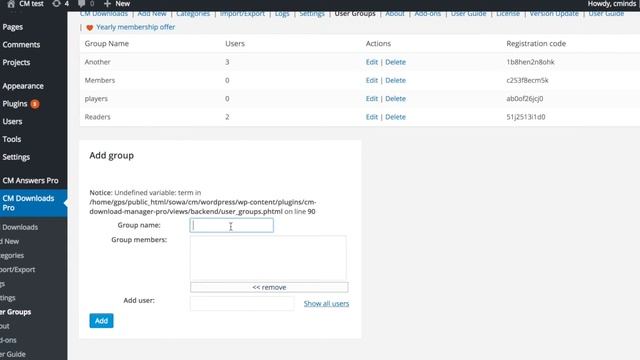Screen dimensions: 640x360
Task: Open the Users sidebar menu
Action: click(12, 122)
